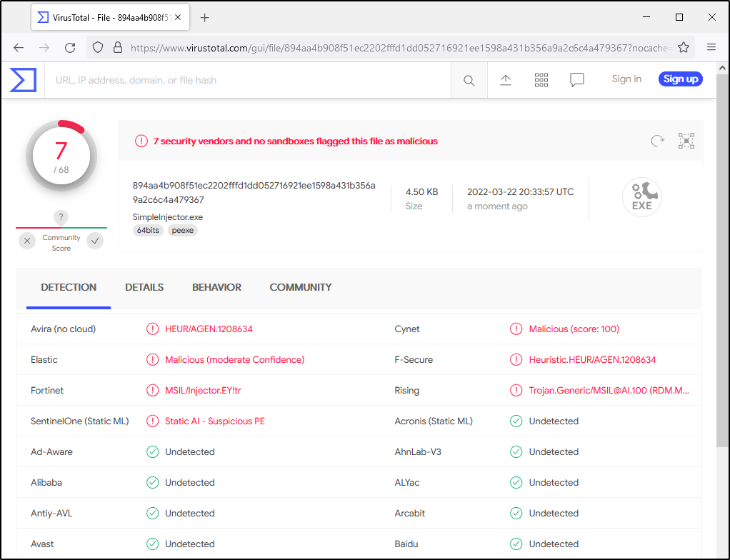Screen dimensions: 730x560
Task: Open the browser hamburger menu
Action: point(711,48)
